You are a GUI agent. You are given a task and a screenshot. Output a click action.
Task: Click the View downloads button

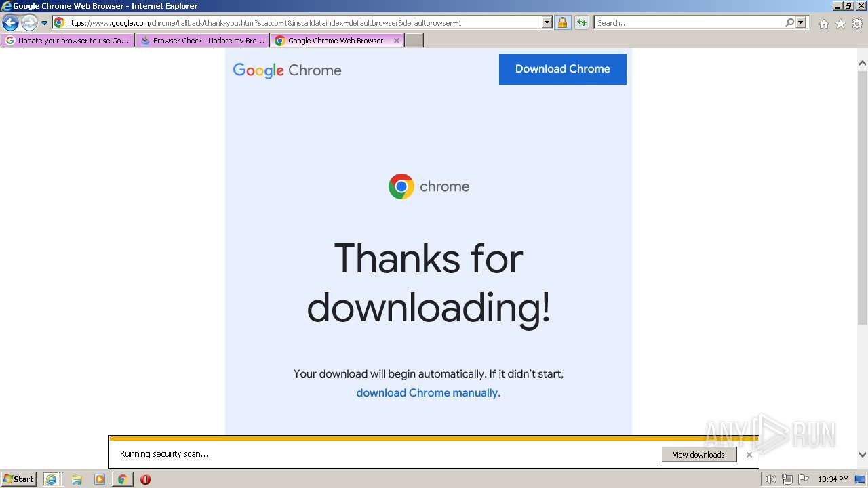[698, 455]
